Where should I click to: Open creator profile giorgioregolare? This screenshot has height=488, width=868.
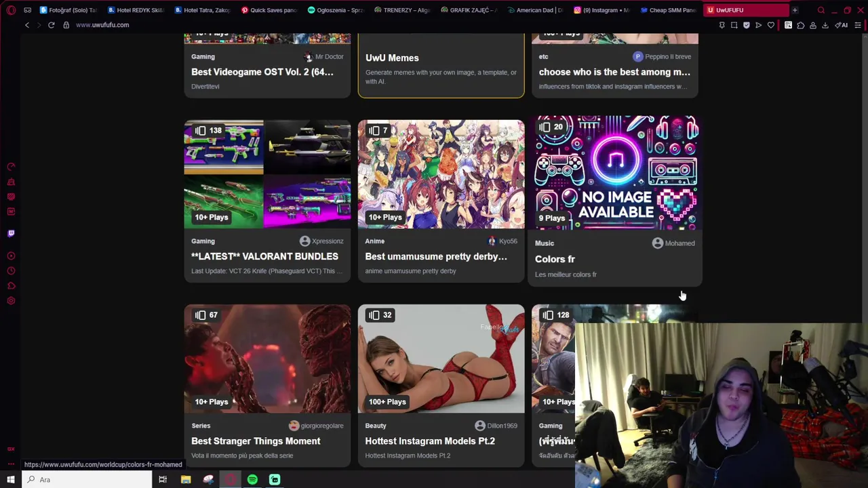click(316, 426)
